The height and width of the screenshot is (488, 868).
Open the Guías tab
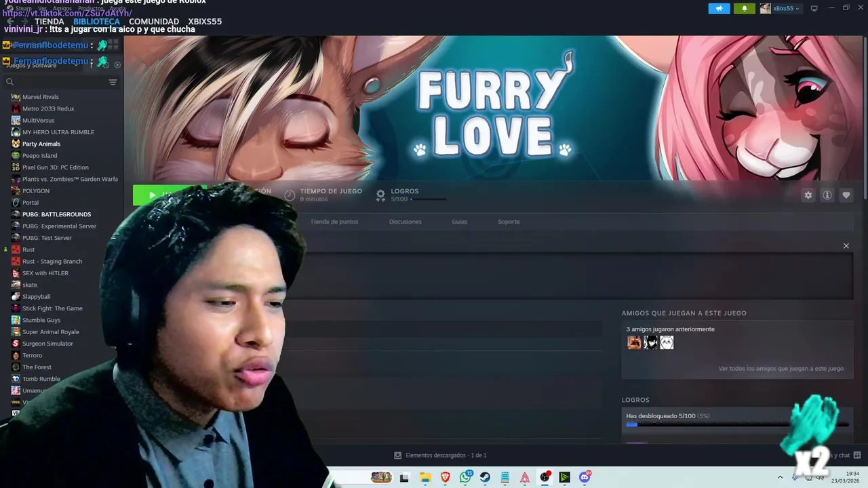[x=460, y=222]
